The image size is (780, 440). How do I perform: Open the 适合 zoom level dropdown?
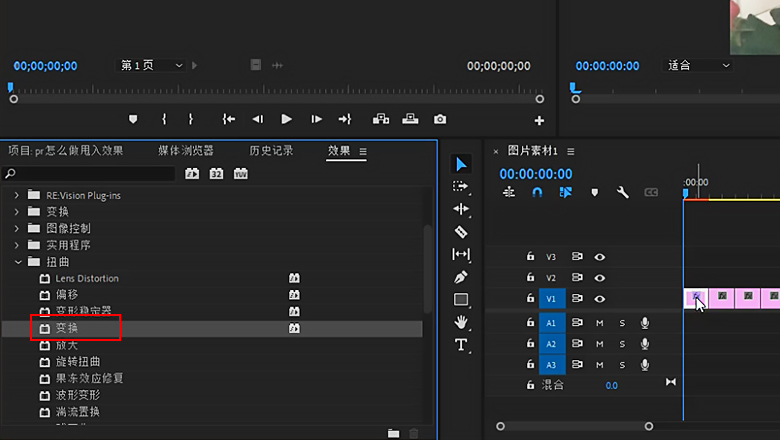[699, 66]
